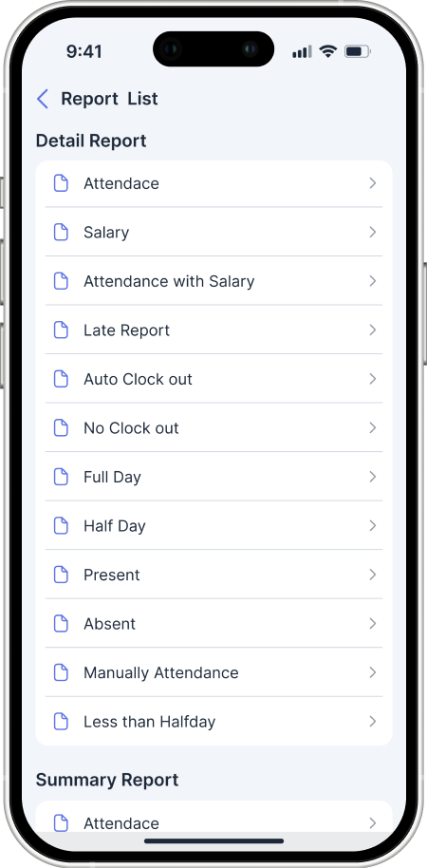Image resolution: width=427 pixels, height=868 pixels.
Task: Click the home indicator bar at bottom
Action: (x=214, y=840)
